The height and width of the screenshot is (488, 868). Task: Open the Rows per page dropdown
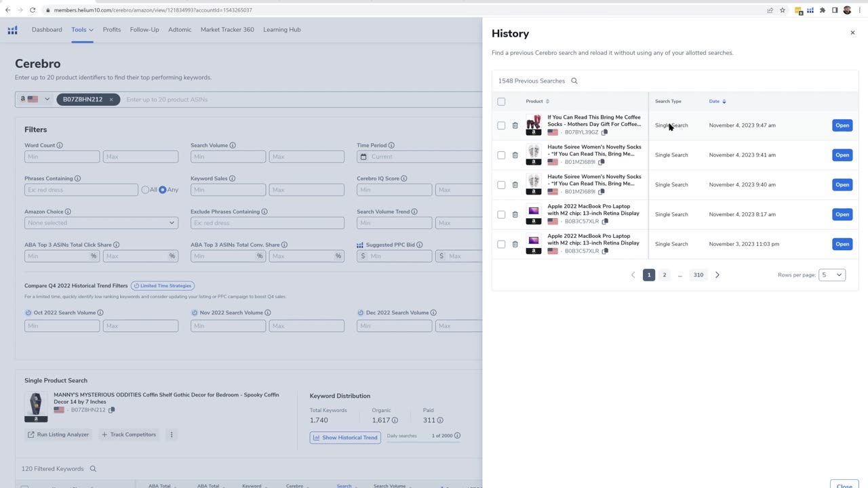coord(831,274)
